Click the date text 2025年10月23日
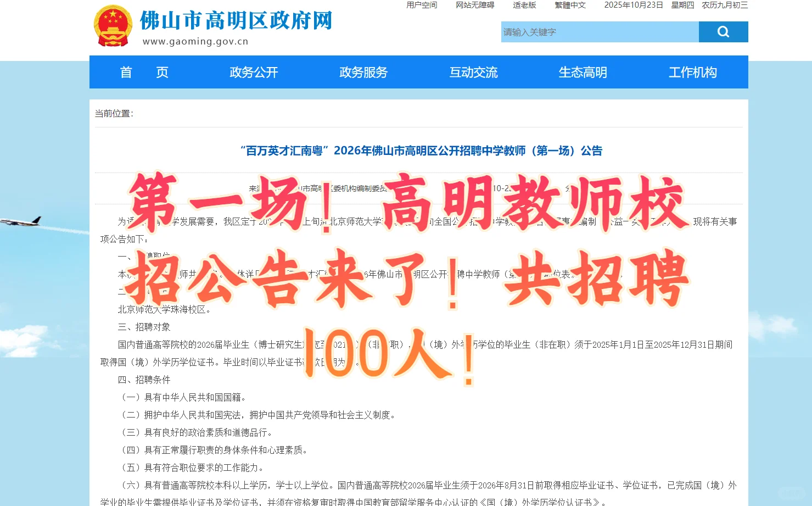This screenshot has height=506, width=812. (634, 5)
